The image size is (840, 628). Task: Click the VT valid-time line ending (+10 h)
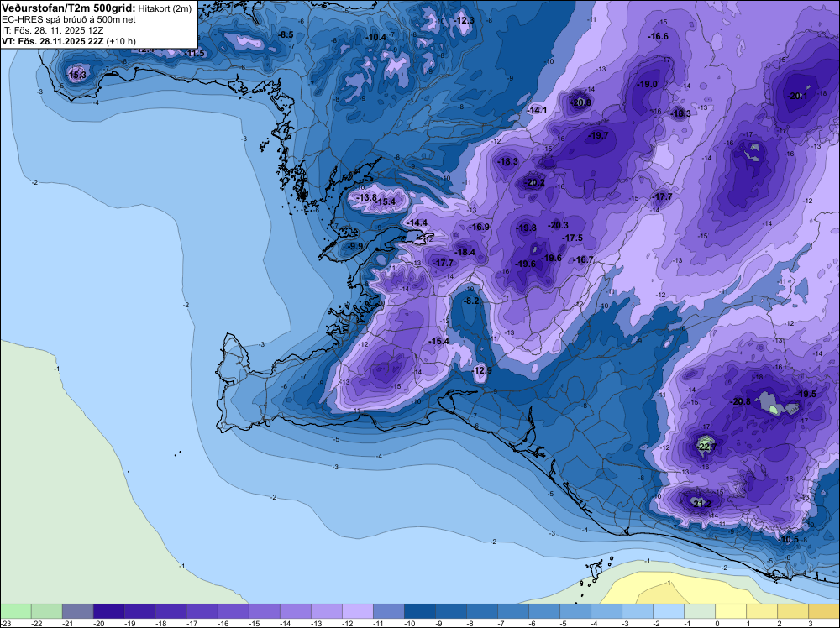(x=69, y=41)
